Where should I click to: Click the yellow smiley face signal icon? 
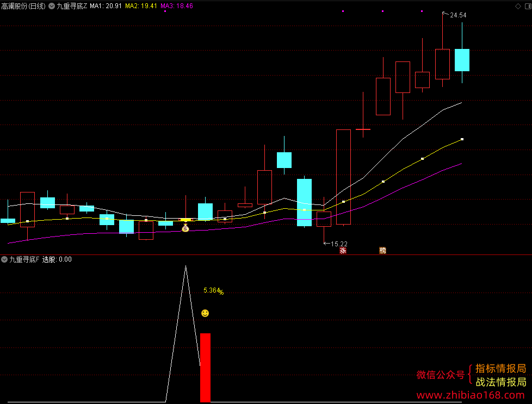(x=205, y=313)
